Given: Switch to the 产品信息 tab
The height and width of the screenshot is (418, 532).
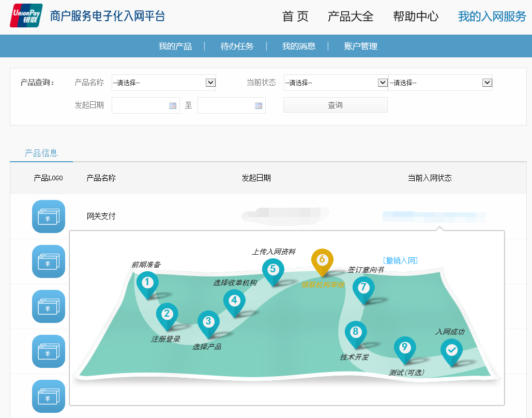Looking at the screenshot, I should click(41, 153).
